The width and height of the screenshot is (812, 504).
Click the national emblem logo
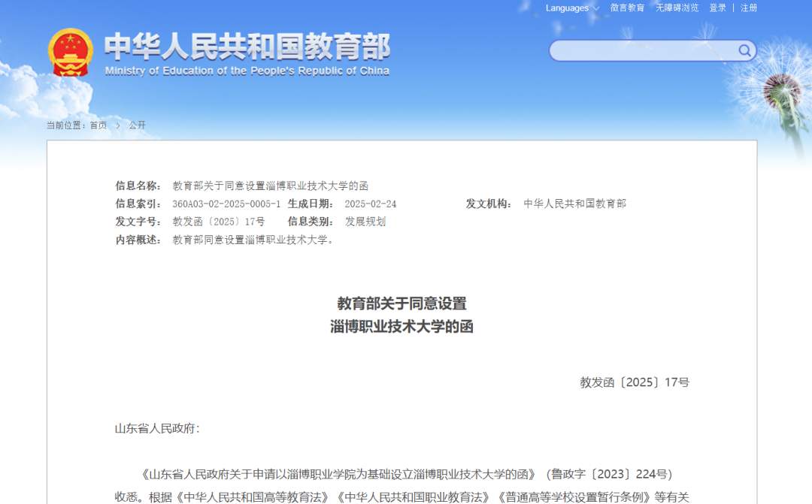click(x=70, y=53)
